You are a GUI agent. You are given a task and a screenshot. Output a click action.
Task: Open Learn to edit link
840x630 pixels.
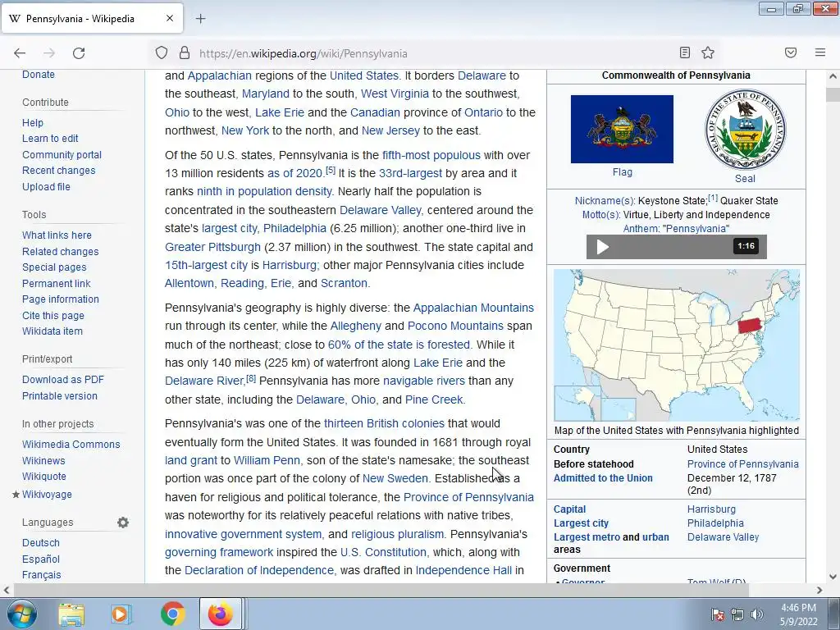[50, 138]
